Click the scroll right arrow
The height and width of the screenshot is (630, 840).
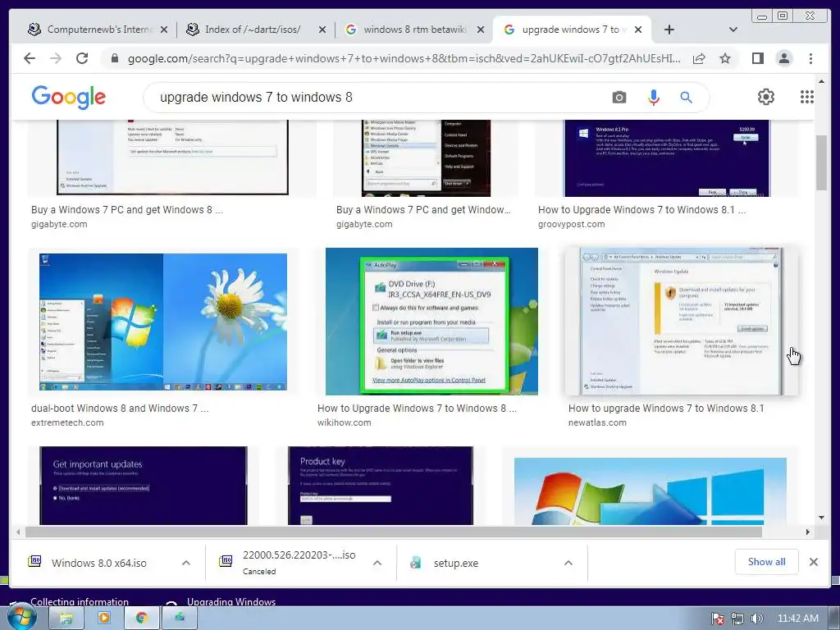click(x=808, y=532)
